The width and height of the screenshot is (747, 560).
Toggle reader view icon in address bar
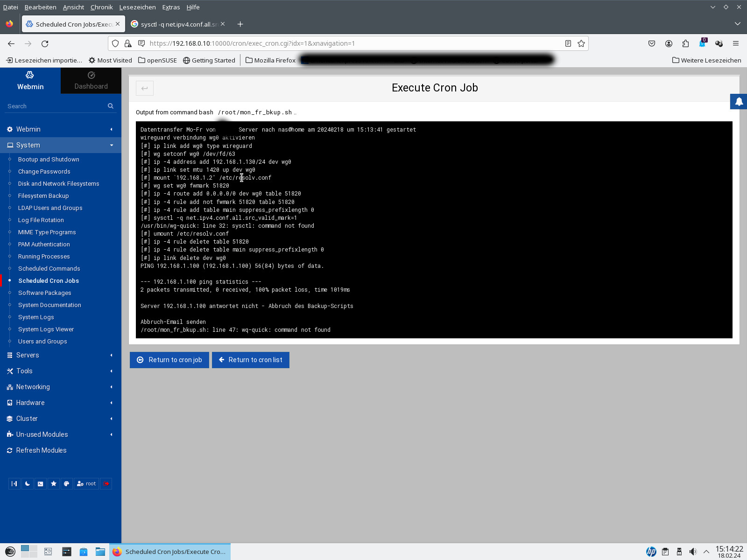568,43
